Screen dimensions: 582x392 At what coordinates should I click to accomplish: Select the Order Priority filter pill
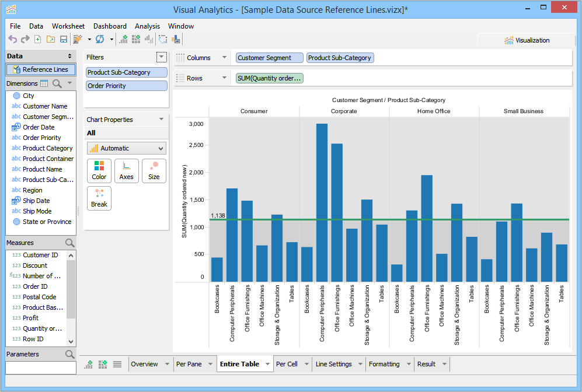point(126,86)
